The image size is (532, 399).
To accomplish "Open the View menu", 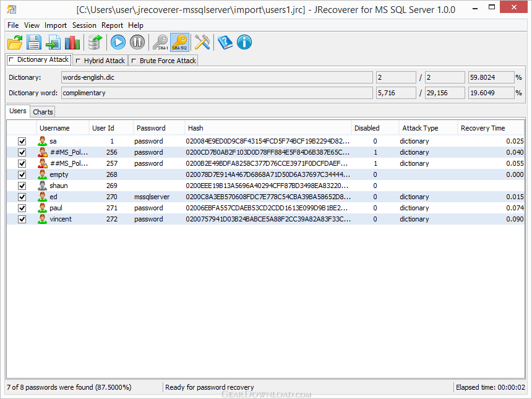I will (x=32, y=25).
